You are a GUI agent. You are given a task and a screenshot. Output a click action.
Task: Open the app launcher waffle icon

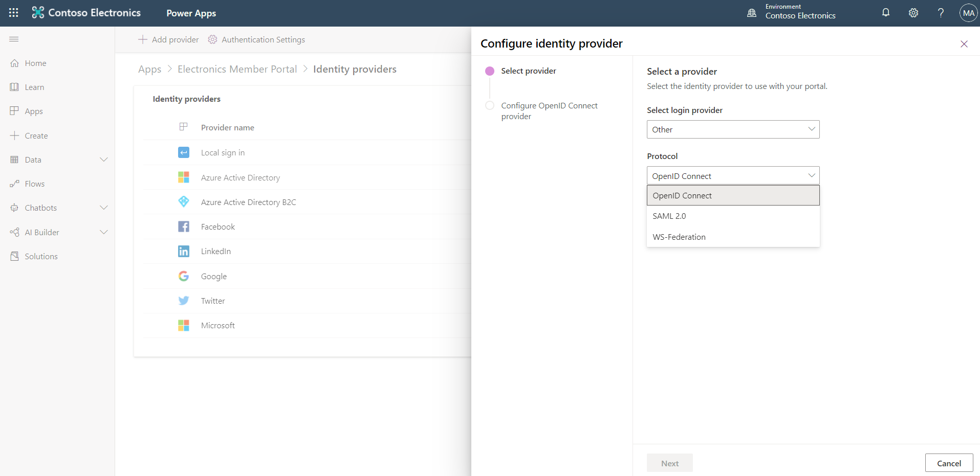click(14, 13)
